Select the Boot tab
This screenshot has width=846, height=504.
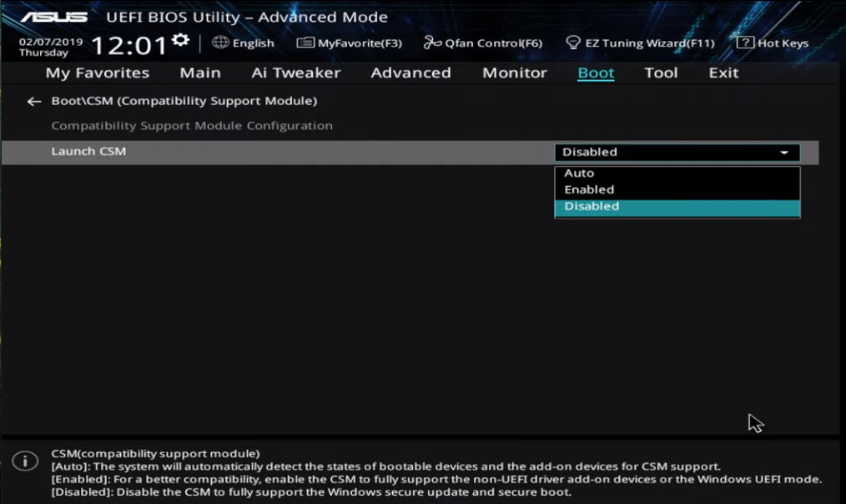[596, 73]
